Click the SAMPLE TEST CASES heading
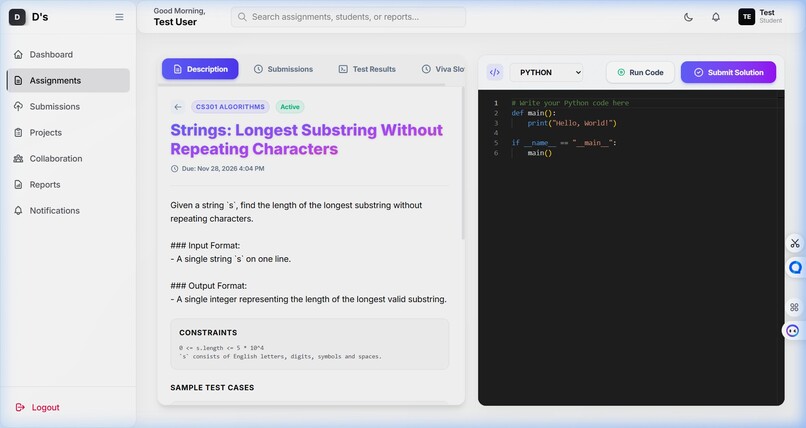Image resolution: width=806 pixels, height=428 pixels. click(212, 387)
